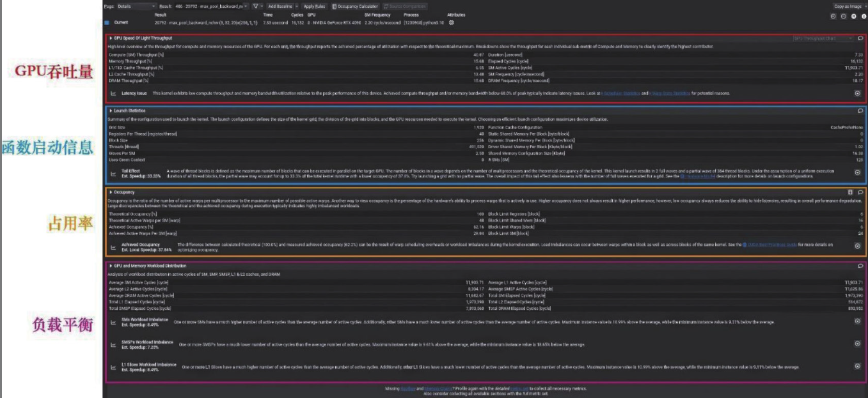Collapse the GPU Speed Of Light Throughput section
868x398 pixels.
pyautogui.click(x=111, y=38)
